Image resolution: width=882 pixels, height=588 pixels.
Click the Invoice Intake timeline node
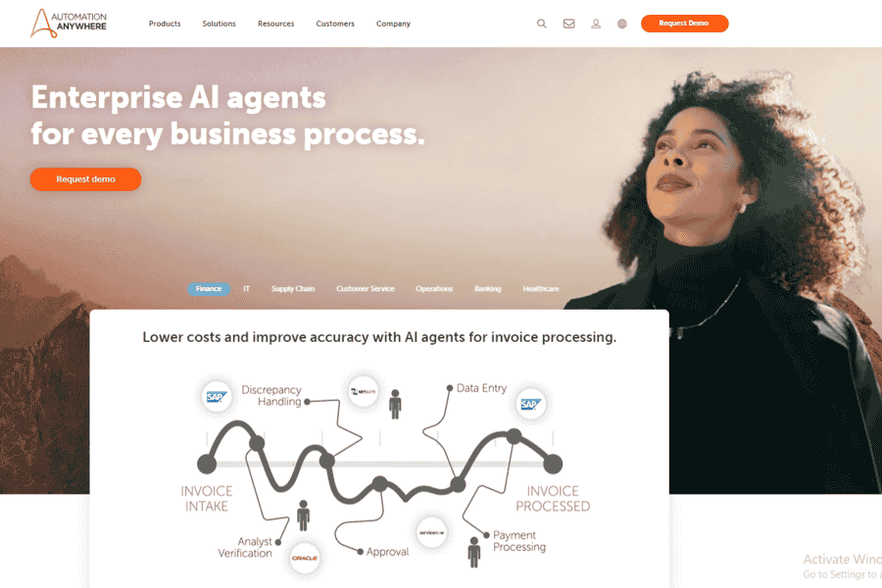[x=207, y=464]
